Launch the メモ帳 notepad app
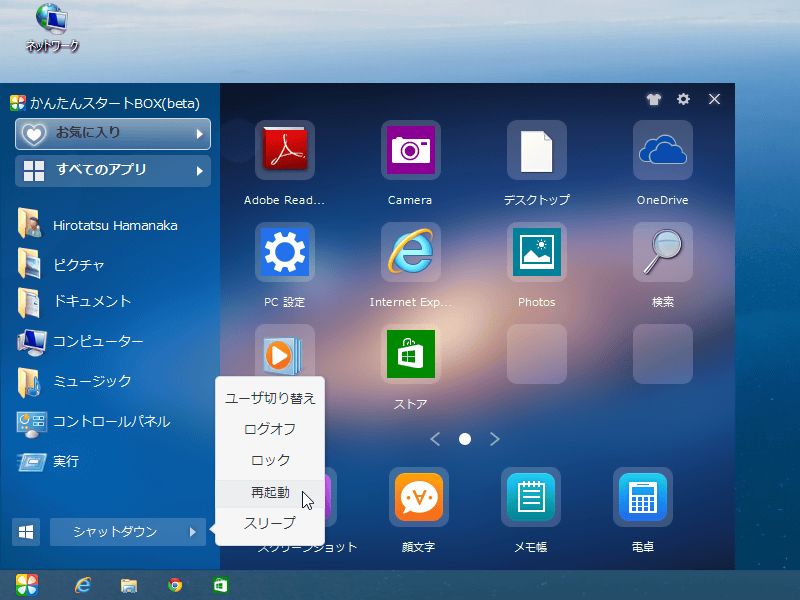This screenshot has width=800, height=600. pos(530,497)
